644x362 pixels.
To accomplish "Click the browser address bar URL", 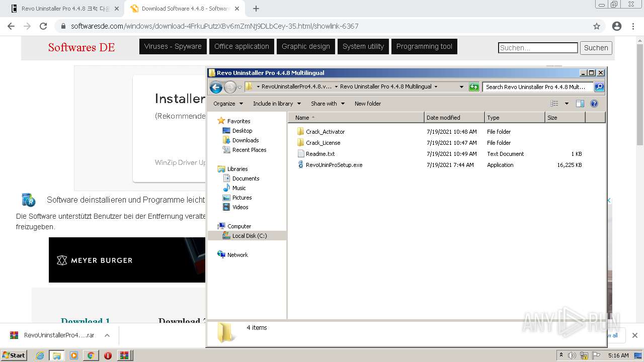I will click(215, 26).
